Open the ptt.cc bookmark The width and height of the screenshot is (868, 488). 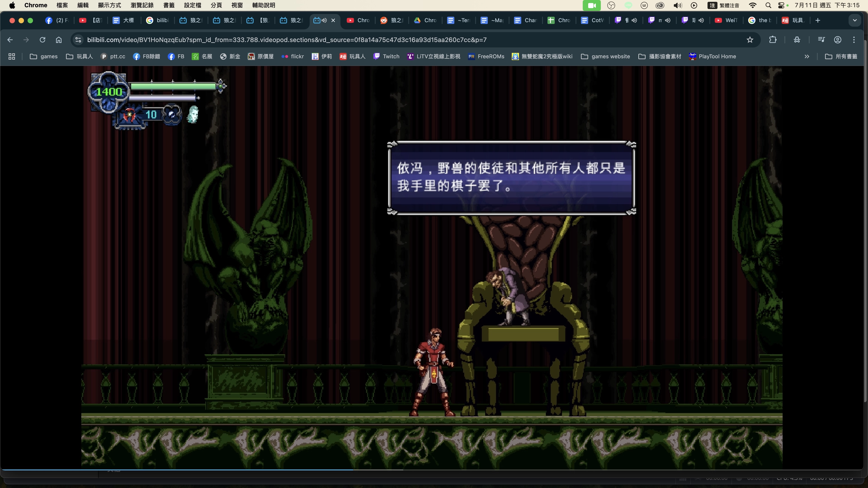[113, 56]
